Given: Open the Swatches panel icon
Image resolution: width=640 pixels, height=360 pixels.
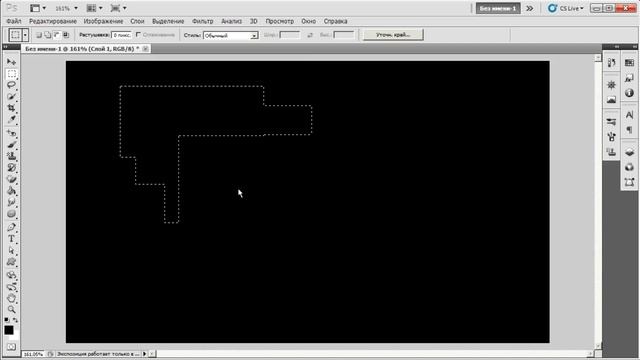Looking at the screenshot, I should tap(629, 62).
